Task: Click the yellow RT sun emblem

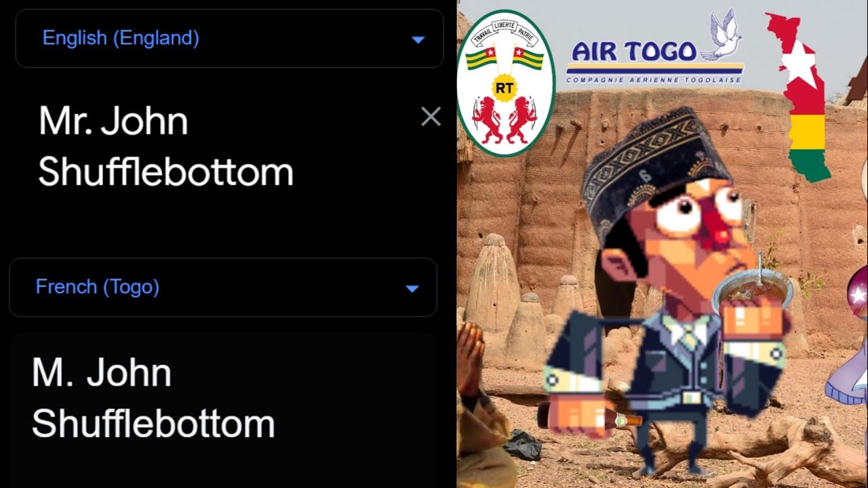Action: pyautogui.click(x=505, y=87)
